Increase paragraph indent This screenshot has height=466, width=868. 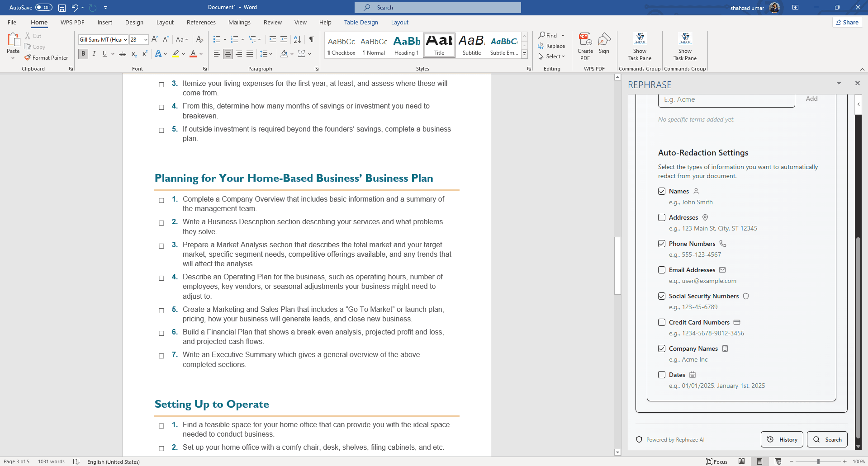click(284, 39)
